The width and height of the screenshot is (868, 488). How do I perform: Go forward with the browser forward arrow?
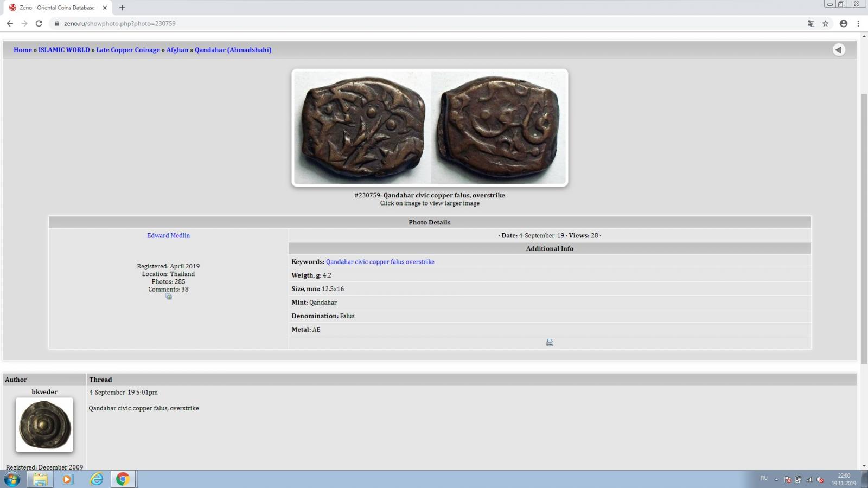coord(24,23)
